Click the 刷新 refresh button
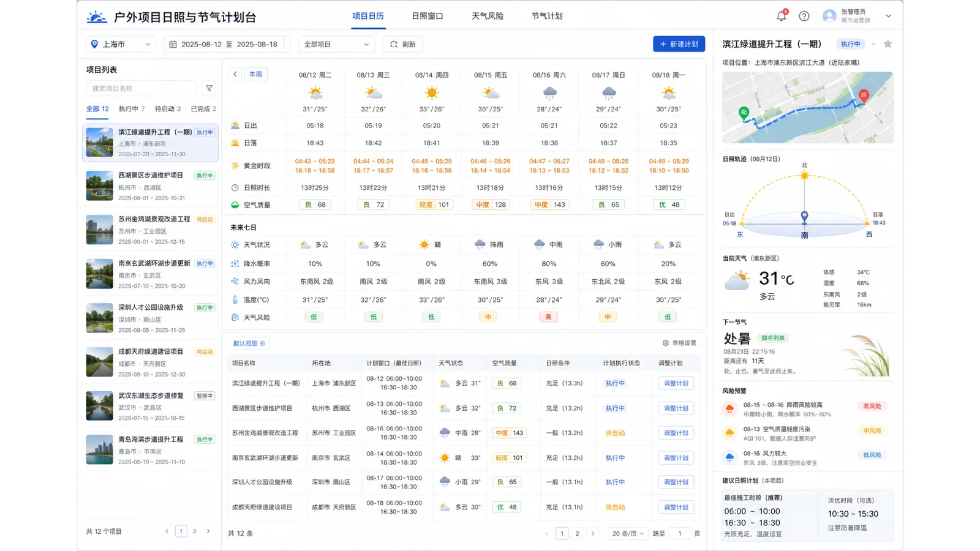The width and height of the screenshot is (980, 551). point(403,44)
